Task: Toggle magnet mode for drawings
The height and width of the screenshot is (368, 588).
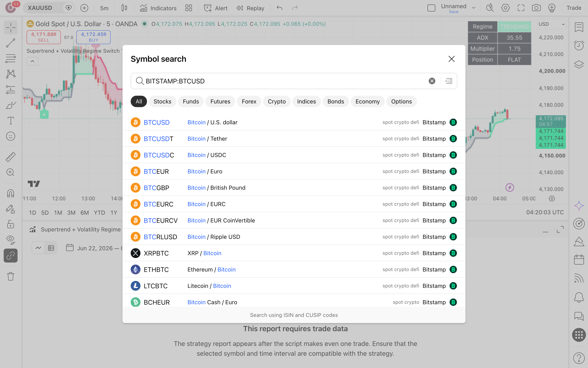Action: (10, 193)
